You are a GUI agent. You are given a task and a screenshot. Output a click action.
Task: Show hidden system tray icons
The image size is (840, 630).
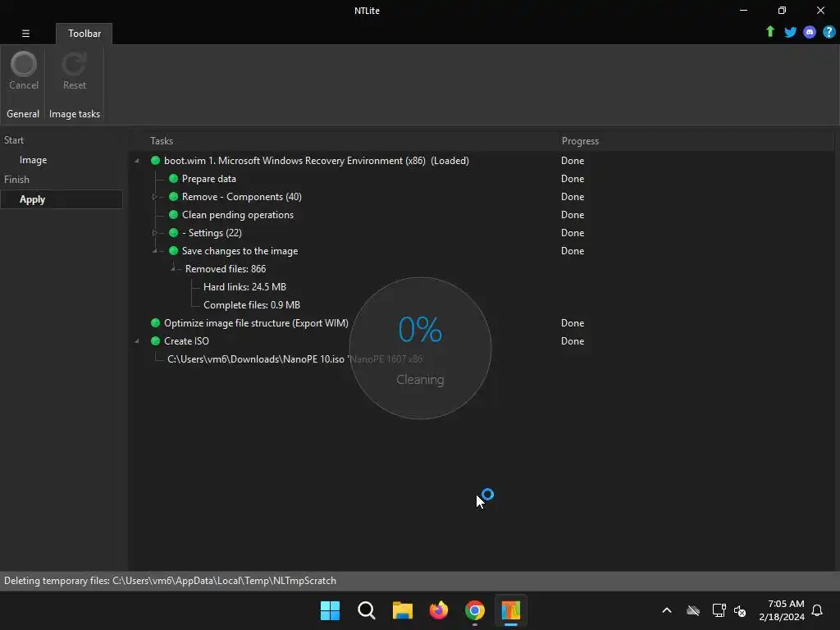(x=666, y=610)
